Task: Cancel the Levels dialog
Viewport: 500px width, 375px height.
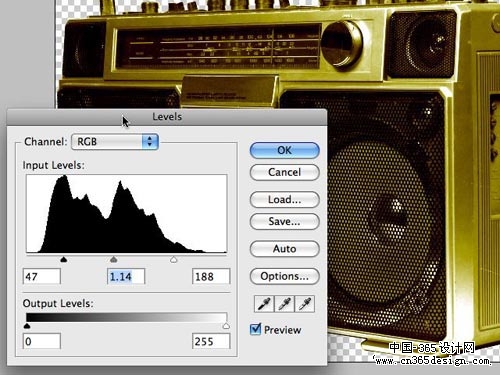Action: click(x=284, y=172)
